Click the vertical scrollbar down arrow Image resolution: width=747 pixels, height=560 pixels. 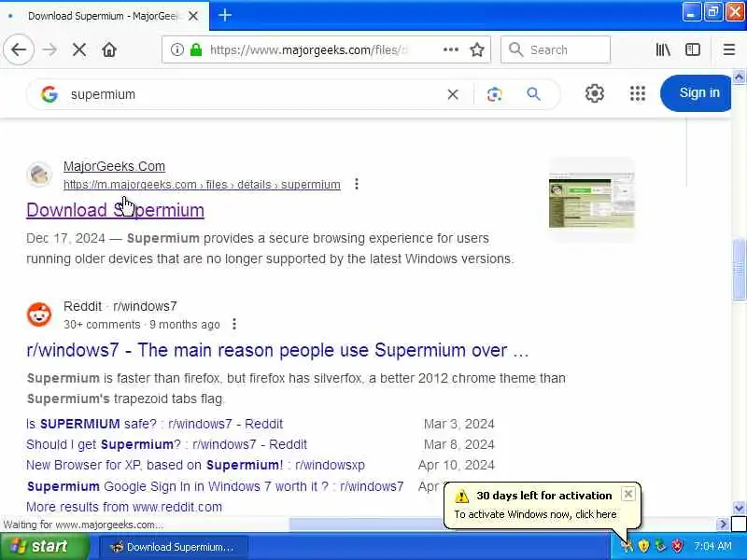click(x=739, y=508)
